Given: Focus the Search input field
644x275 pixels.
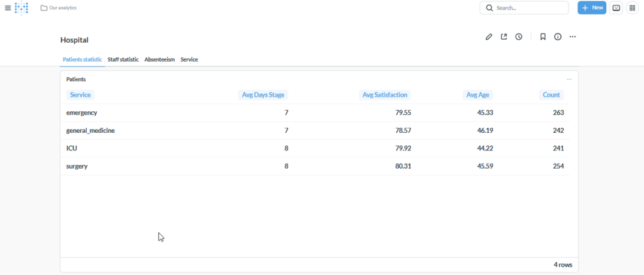Looking at the screenshot, I should (x=524, y=8).
